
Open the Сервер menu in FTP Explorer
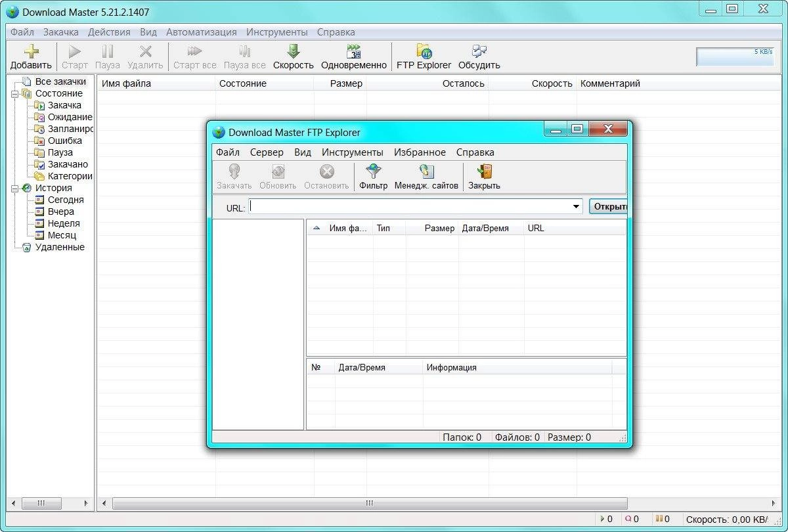point(267,152)
